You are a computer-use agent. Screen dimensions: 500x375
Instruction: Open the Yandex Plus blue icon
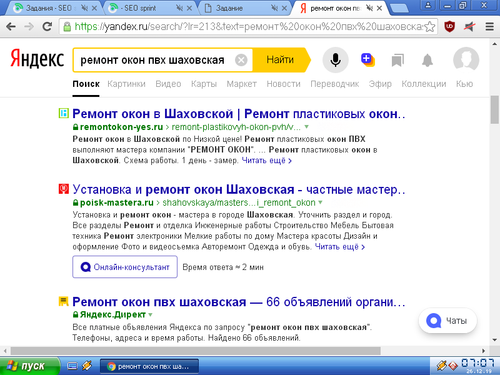[x=368, y=60]
